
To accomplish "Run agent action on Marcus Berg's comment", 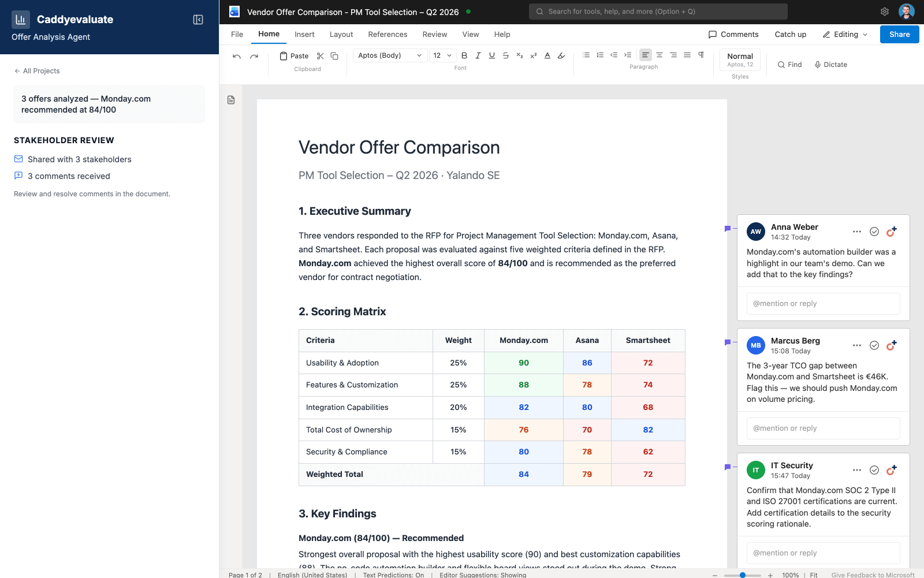I will [x=892, y=345].
